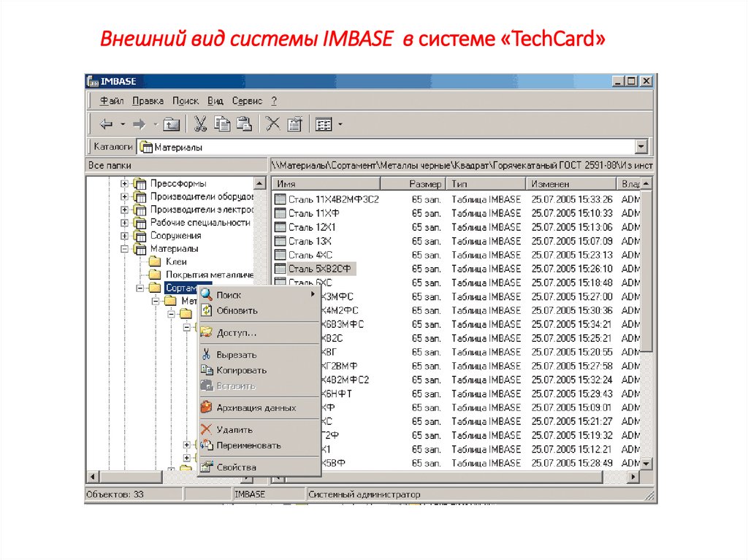The image size is (748, 560).
Task: Go up one folder level icon
Action: pos(171,125)
